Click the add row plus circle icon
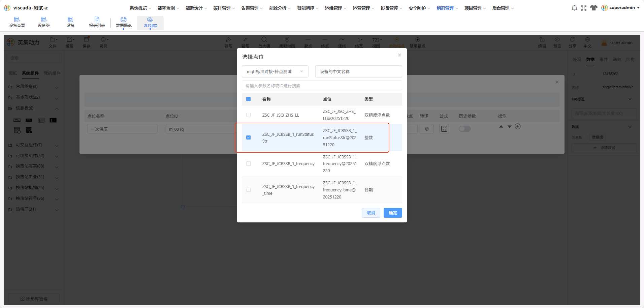 point(518,126)
